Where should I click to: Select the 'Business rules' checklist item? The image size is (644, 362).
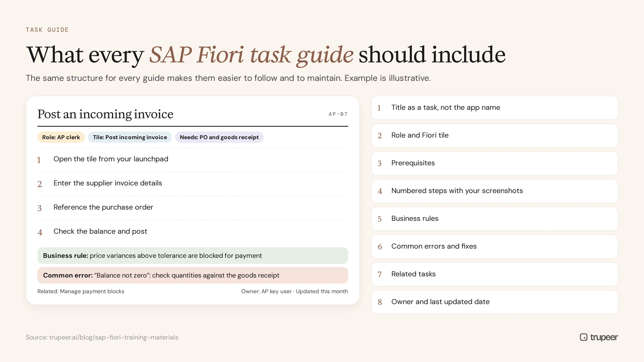494,219
